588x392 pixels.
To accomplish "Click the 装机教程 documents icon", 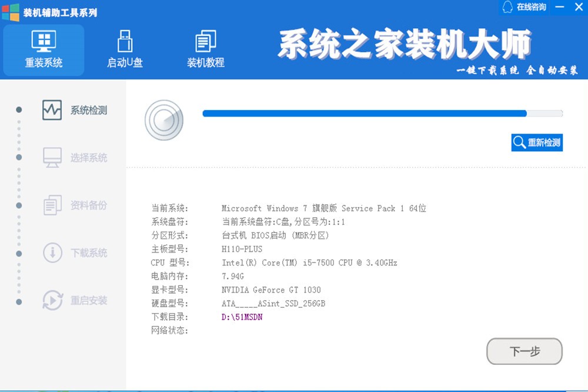I will [x=205, y=41].
